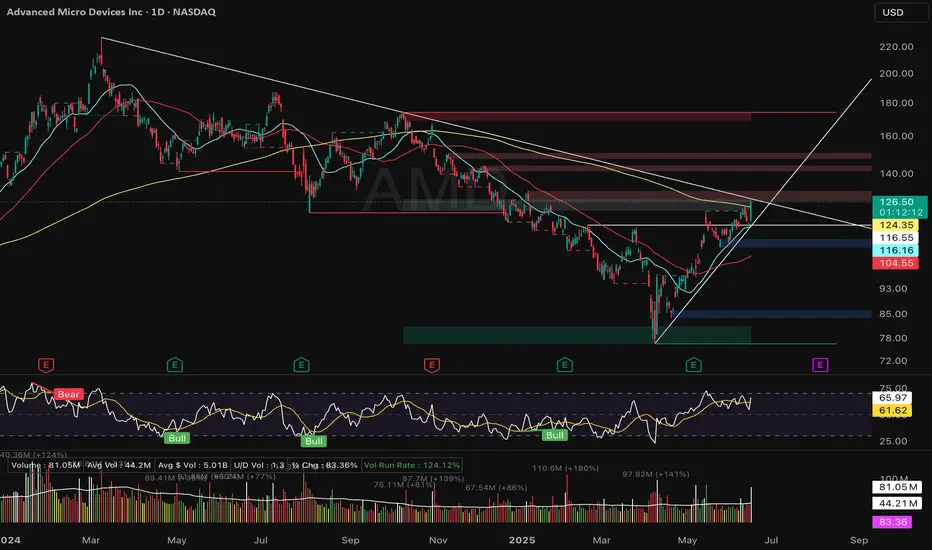932x550 pixels.
Task: Click the magenta 83.36 volume label
Action: [x=892, y=522]
